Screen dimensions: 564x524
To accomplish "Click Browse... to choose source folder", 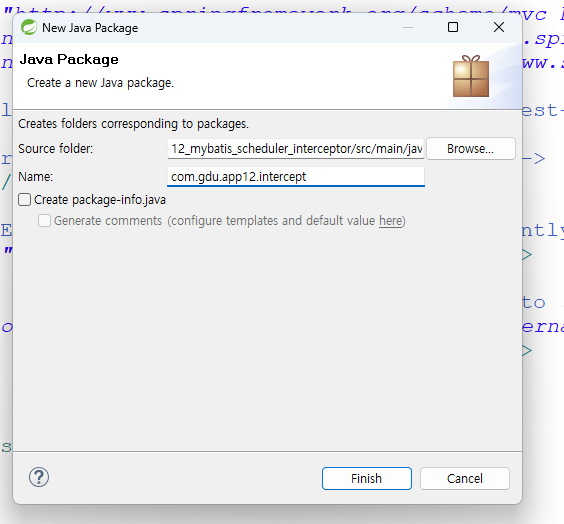I will 471,149.
